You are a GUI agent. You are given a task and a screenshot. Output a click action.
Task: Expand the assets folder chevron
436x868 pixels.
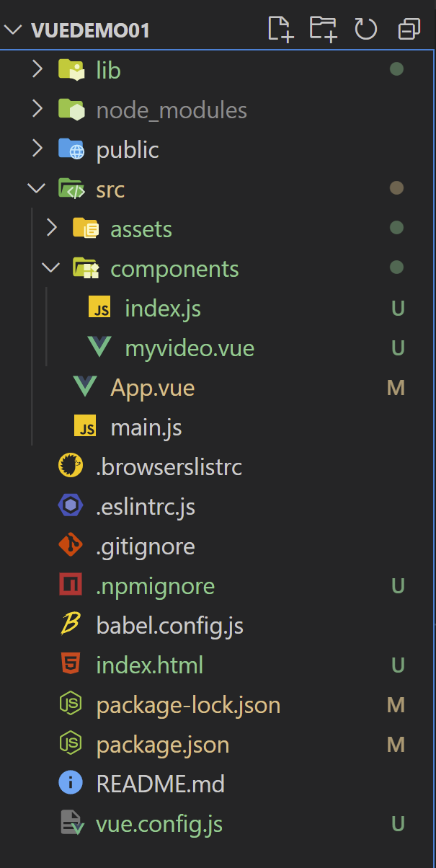tap(51, 229)
